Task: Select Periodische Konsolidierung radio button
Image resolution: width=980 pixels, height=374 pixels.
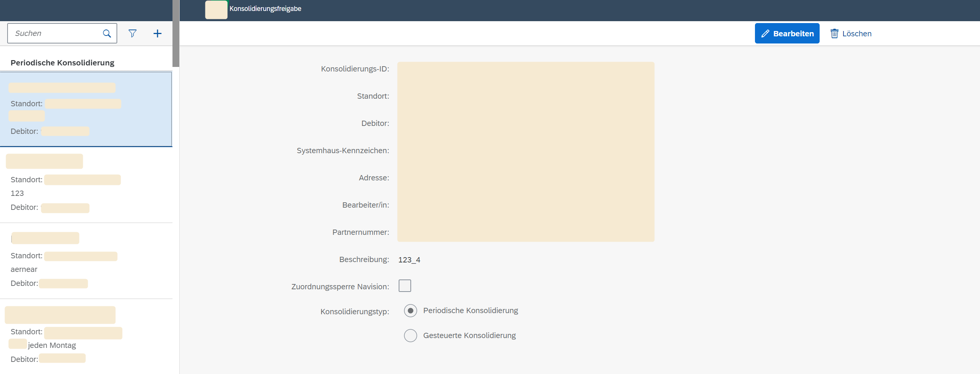Action: click(x=410, y=311)
